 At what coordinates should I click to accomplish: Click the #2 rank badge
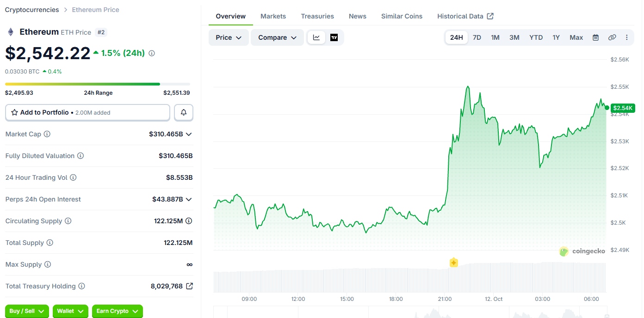pos(101,32)
